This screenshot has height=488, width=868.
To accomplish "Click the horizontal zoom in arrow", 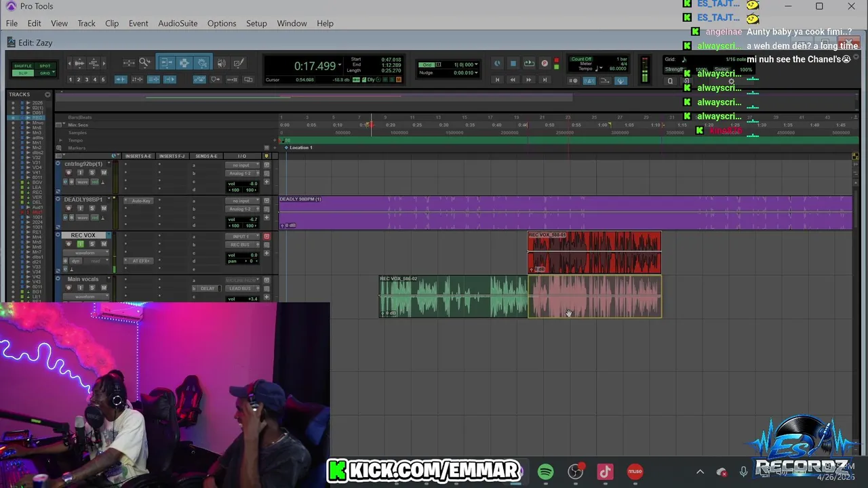I will [x=104, y=64].
